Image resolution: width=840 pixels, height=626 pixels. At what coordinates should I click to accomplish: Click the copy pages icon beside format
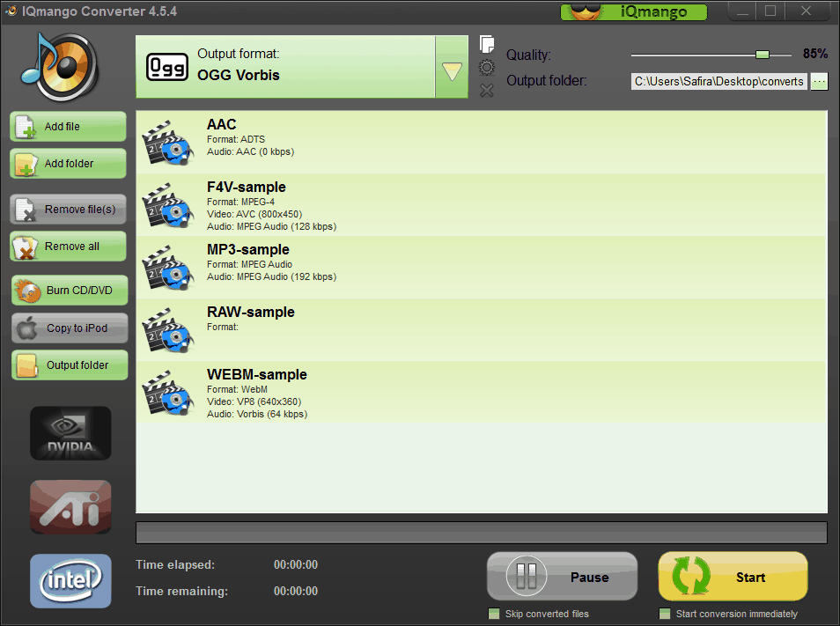[x=486, y=44]
